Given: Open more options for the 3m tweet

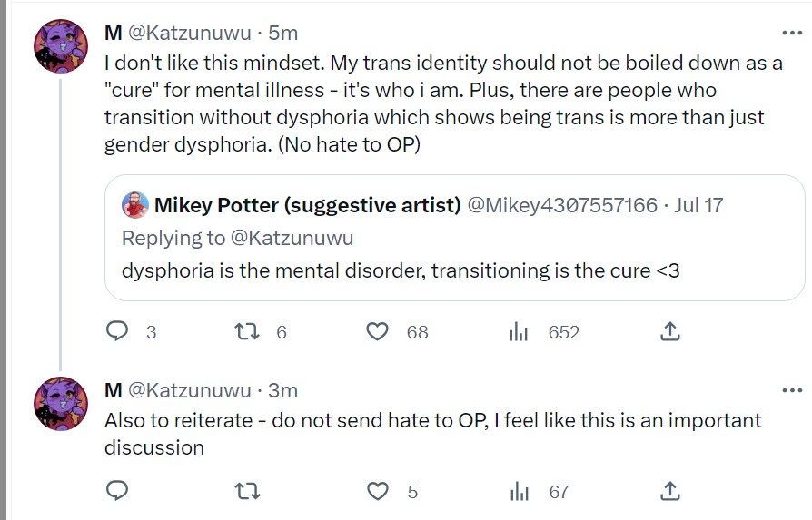Looking at the screenshot, I should pos(792,390).
